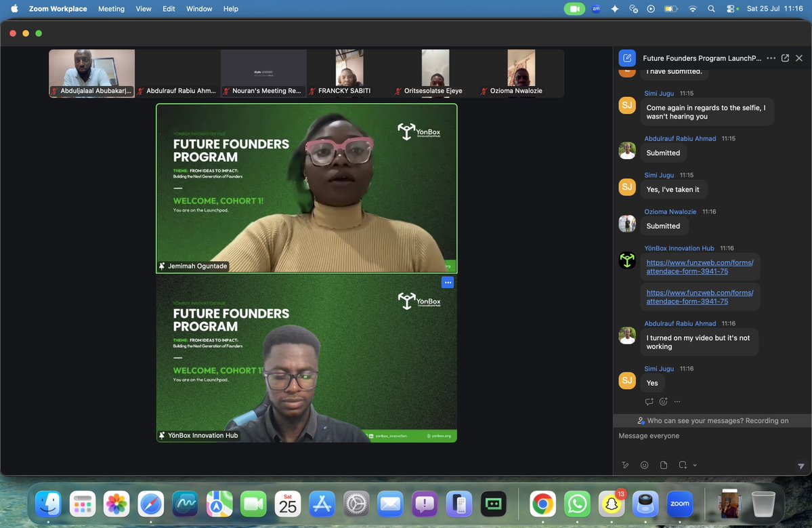Open the Apple menu
Screen dimensions: 812x528
[x=14, y=9]
